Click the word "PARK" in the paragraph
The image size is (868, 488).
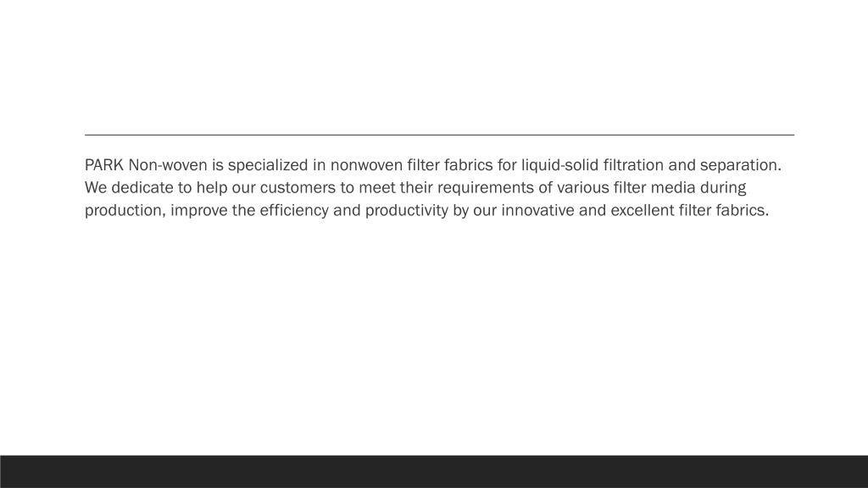(104, 165)
